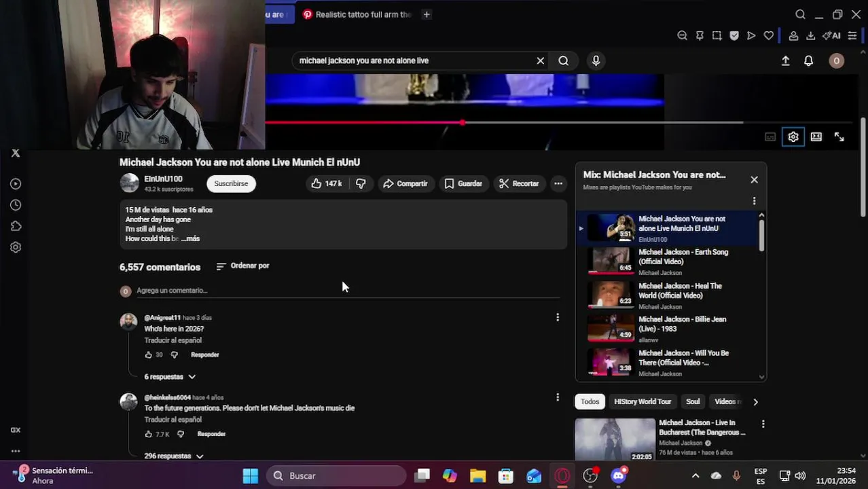Open YouTube notifications bell
The width and height of the screenshot is (868, 489).
pos(808,60)
